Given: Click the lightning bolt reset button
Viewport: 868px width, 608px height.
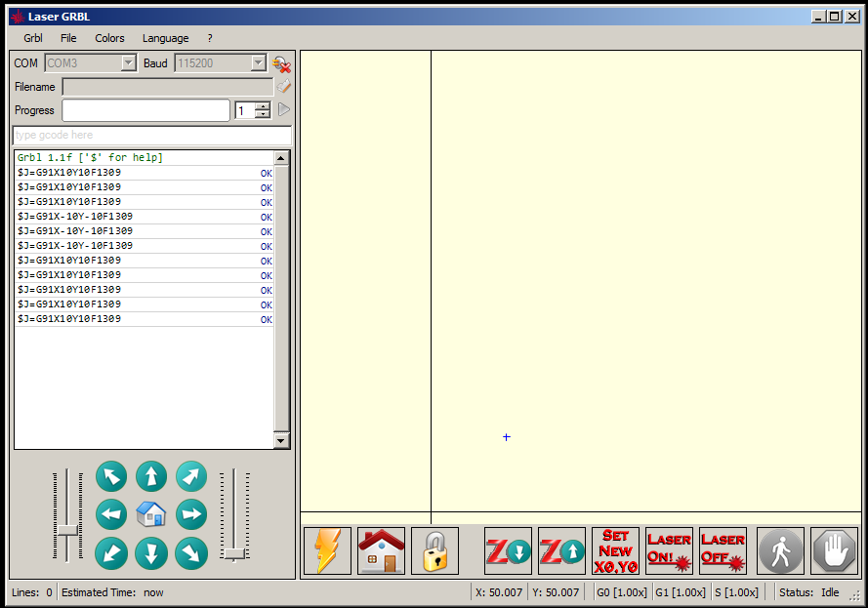Looking at the screenshot, I should click(328, 551).
